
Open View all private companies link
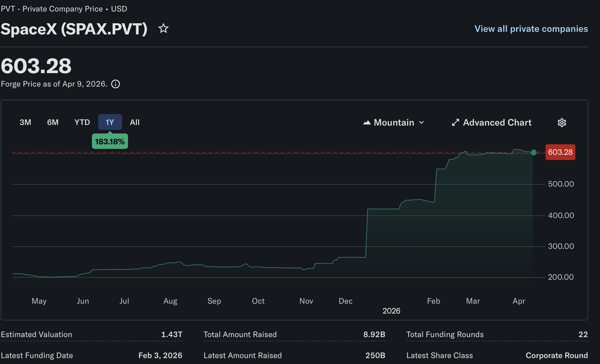[531, 29]
